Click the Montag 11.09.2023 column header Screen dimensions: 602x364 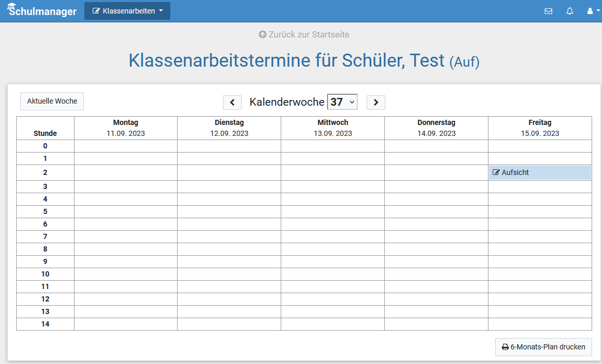click(x=126, y=128)
